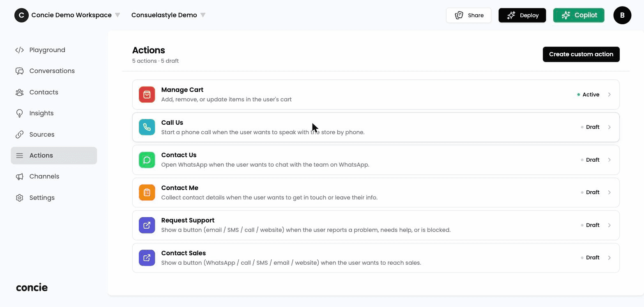
Task: Click the '5 actions · 5 draft' subtitle
Action: coord(155,61)
